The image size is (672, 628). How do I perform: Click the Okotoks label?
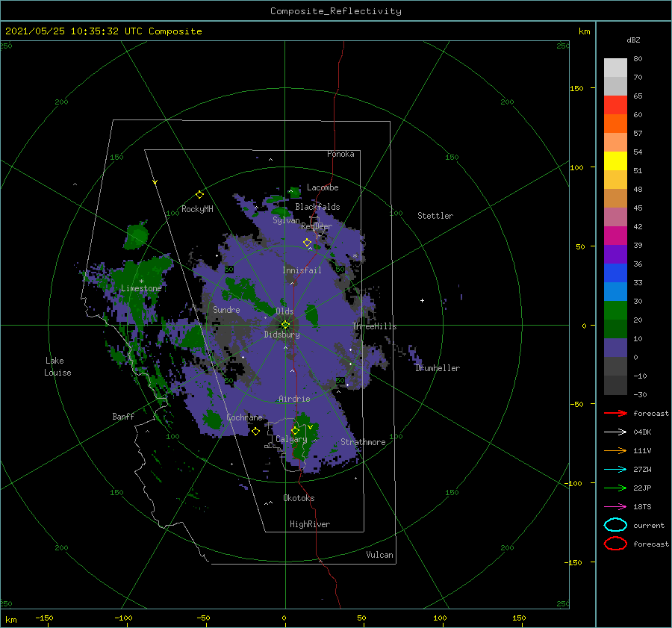pyautogui.click(x=299, y=497)
